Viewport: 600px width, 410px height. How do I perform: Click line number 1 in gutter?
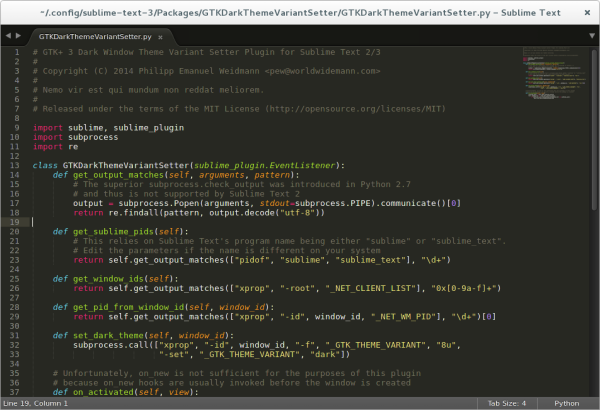17,52
